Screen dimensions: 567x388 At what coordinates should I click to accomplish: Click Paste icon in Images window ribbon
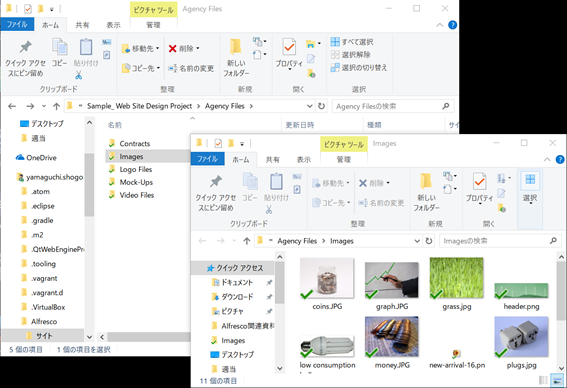point(276,187)
